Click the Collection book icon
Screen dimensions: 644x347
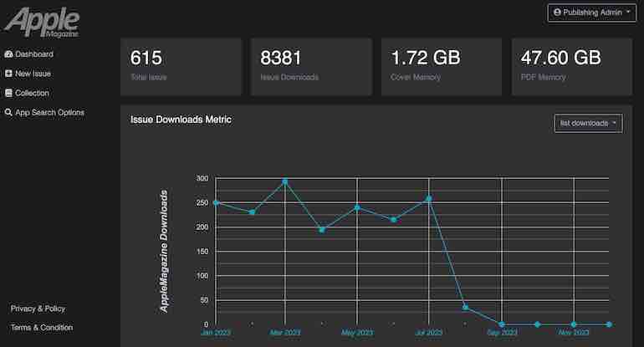point(8,93)
